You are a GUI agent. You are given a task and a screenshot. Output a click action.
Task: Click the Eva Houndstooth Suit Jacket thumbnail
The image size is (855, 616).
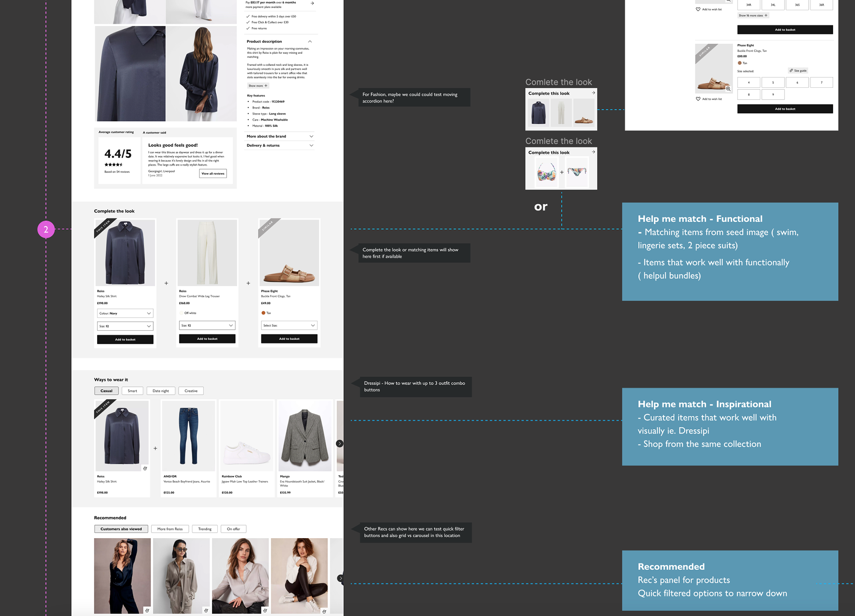click(x=305, y=436)
